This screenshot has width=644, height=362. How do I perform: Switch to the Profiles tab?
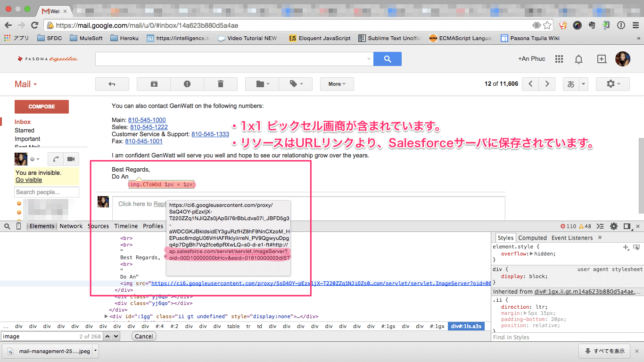(x=153, y=226)
